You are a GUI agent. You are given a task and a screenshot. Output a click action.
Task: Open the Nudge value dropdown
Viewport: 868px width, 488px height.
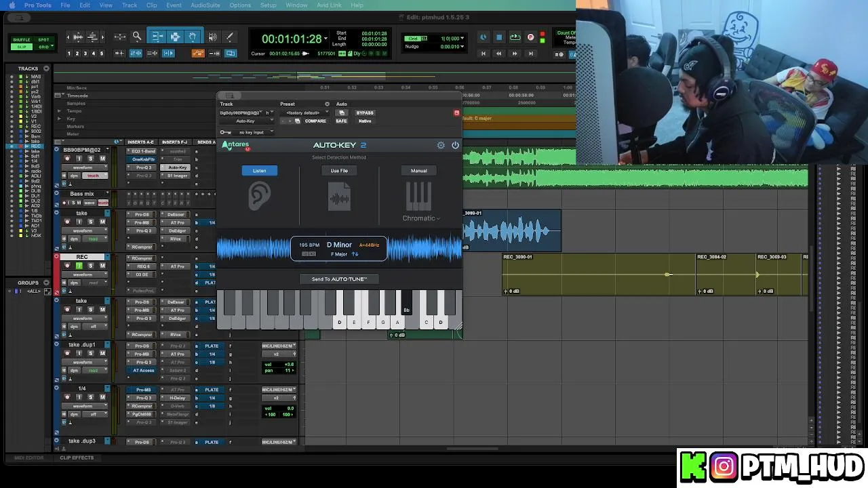tap(462, 47)
